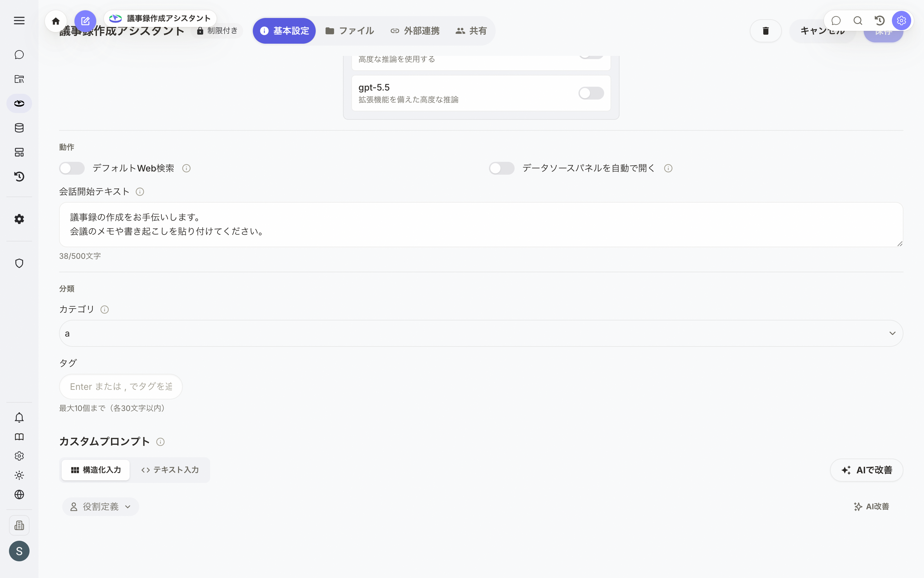Open the history icon in the sidebar
The height and width of the screenshot is (578, 924).
[19, 177]
